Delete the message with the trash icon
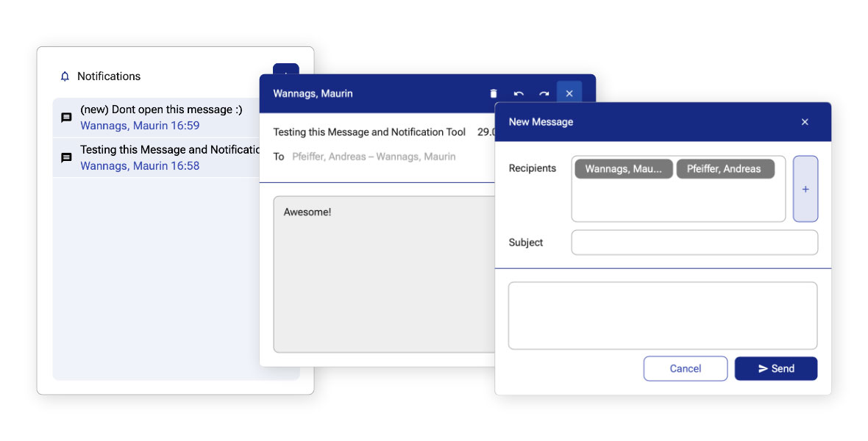 494,93
